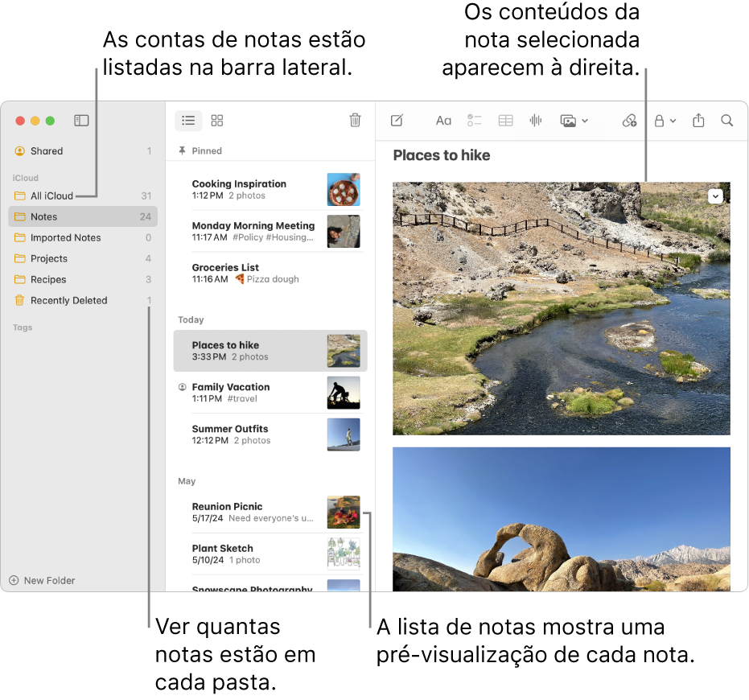This screenshot has width=749, height=700.
Task: Click the Cooking Inspiration pizza thumbnail
Action: (344, 190)
